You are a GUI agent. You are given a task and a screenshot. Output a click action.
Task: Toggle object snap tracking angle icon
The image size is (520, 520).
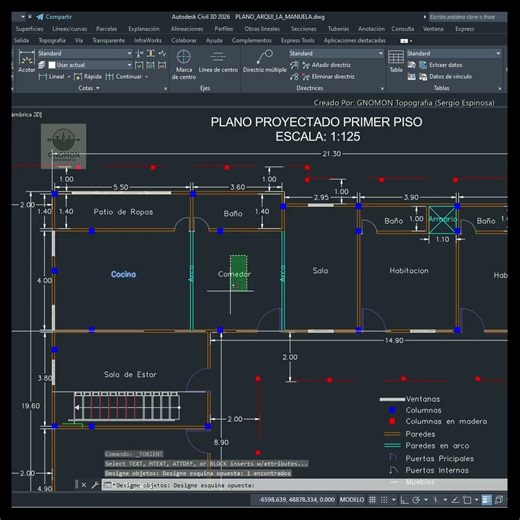pyautogui.click(x=455, y=500)
